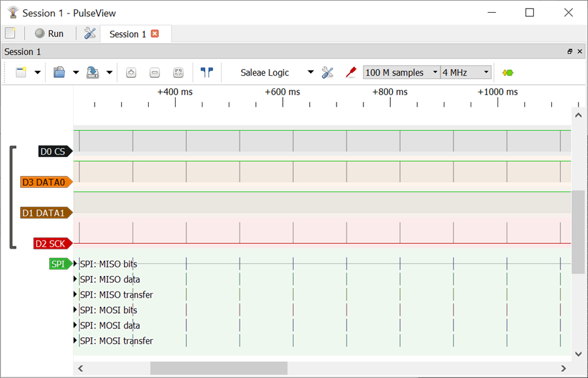
Task: Click the horizontal scrollbar thumb
Action: pyautogui.click(x=219, y=368)
